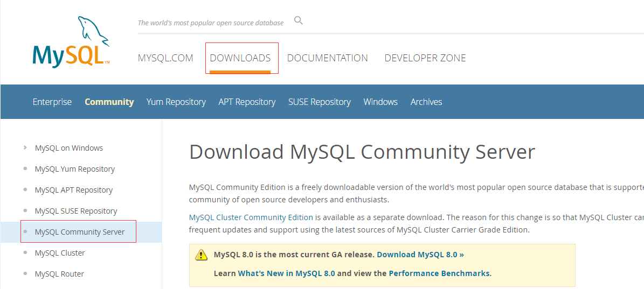Open the MYSQL.COM top navigation item

tap(165, 58)
